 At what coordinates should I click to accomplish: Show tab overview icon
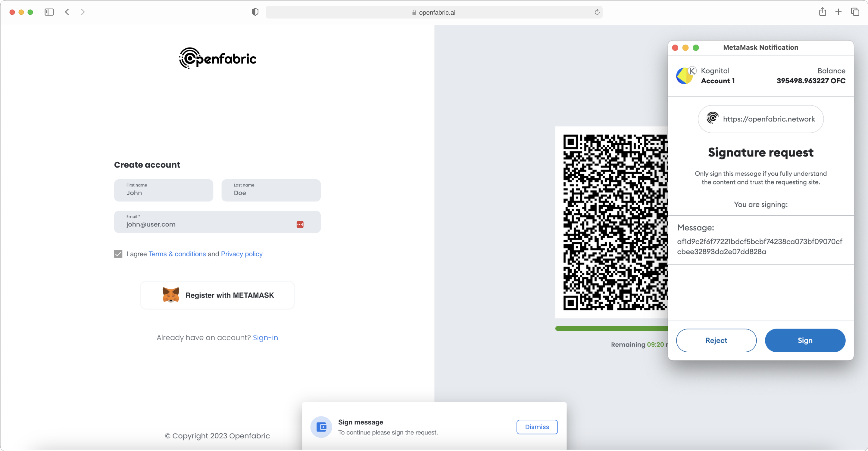pyautogui.click(x=855, y=12)
